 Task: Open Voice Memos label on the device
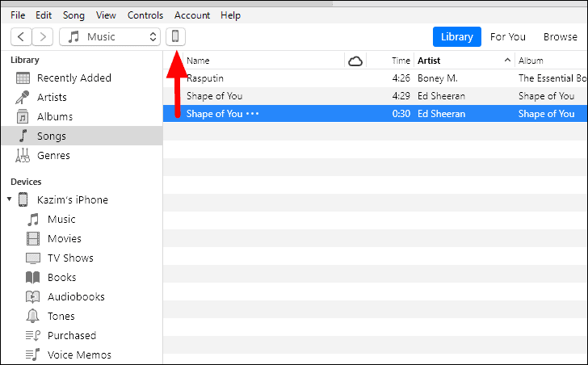[79, 355]
